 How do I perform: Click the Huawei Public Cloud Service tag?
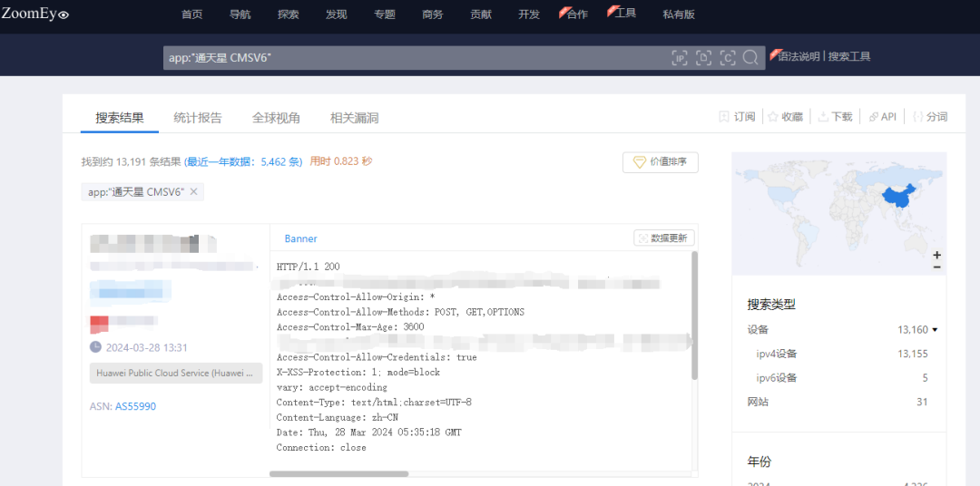click(x=176, y=373)
